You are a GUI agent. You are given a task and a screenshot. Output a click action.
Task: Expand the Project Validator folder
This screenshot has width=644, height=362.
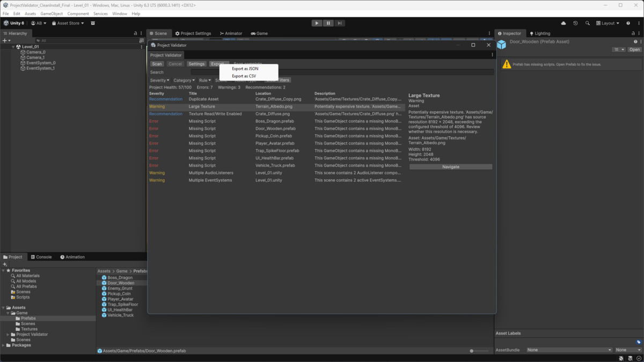click(8, 335)
